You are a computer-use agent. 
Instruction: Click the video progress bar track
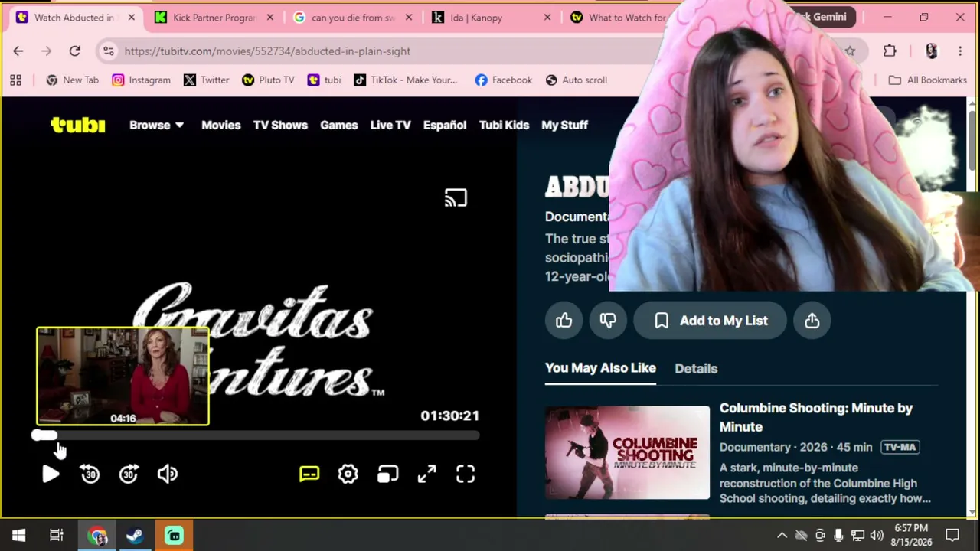pyautogui.click(x=257, y=435)
